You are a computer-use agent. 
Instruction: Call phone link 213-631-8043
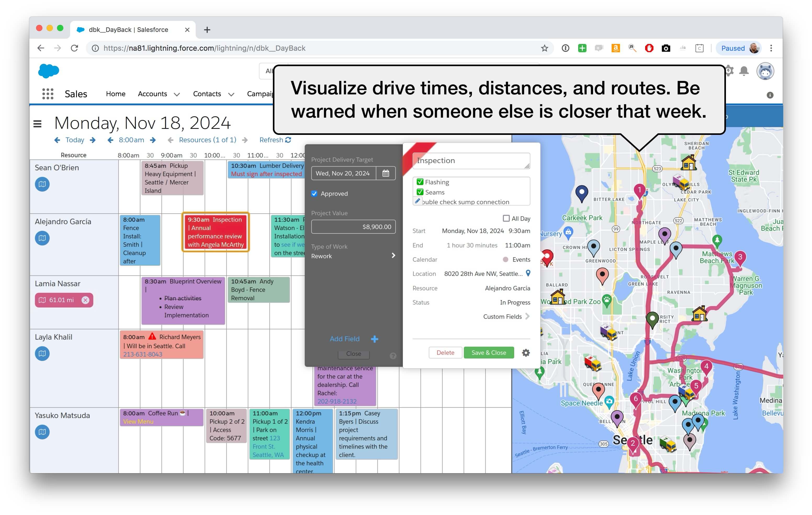(x=143, y=354)
